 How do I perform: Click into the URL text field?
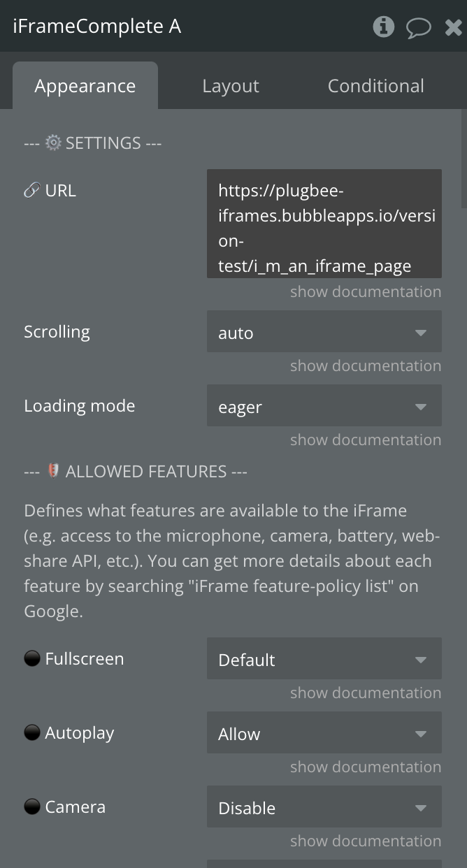(324, 224)
